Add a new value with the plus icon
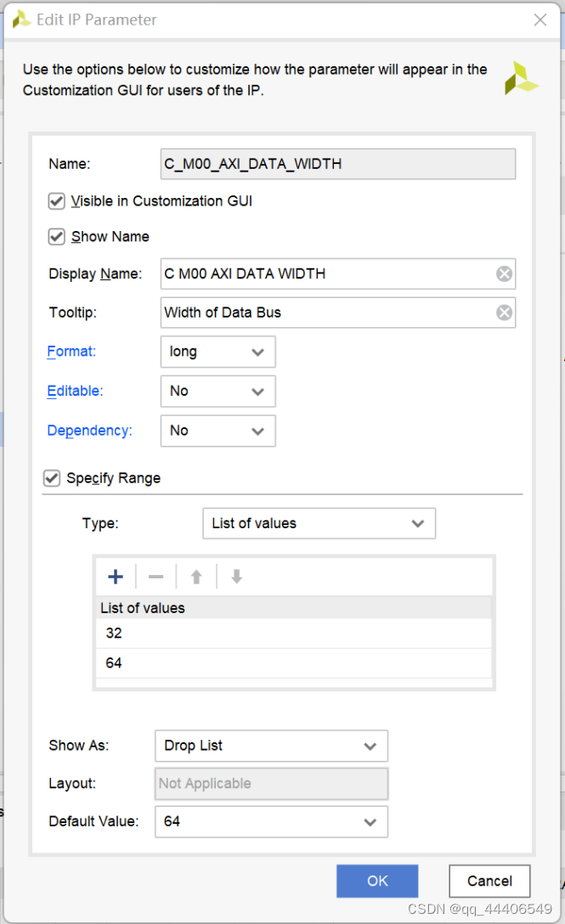Viewport: 565px width, 924px height. coord(115,577)
